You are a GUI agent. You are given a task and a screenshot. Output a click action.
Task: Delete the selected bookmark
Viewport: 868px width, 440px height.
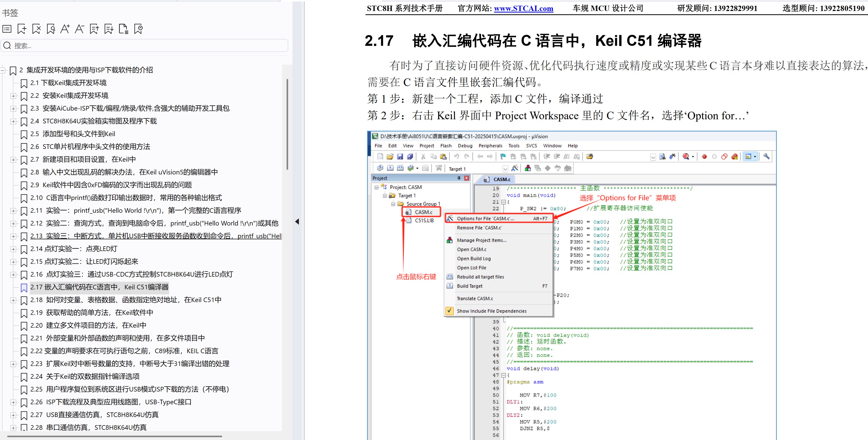pos(36,29)
